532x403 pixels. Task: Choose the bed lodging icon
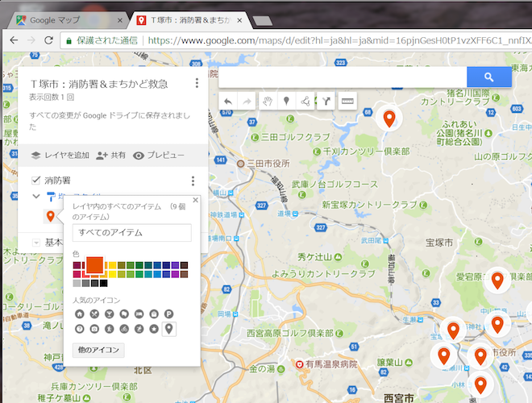click(x=139, y=314)
